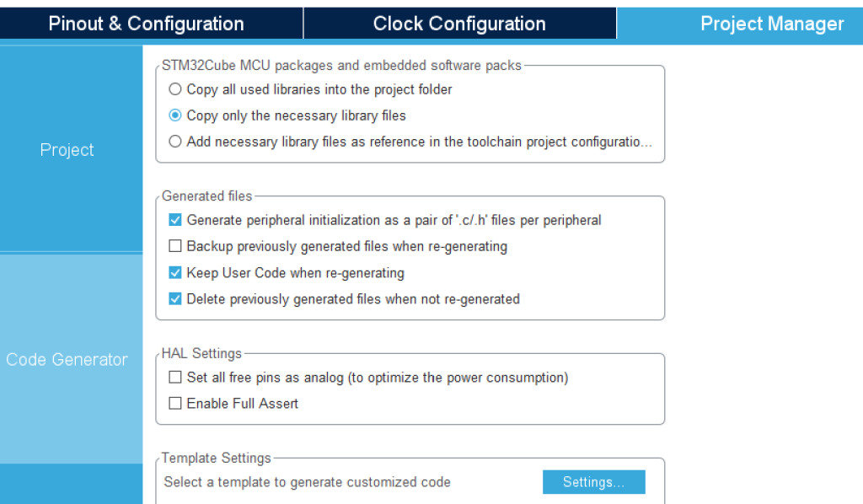Open template Settings... button
This screenshot has height=504, width=863.
point(594,482)
